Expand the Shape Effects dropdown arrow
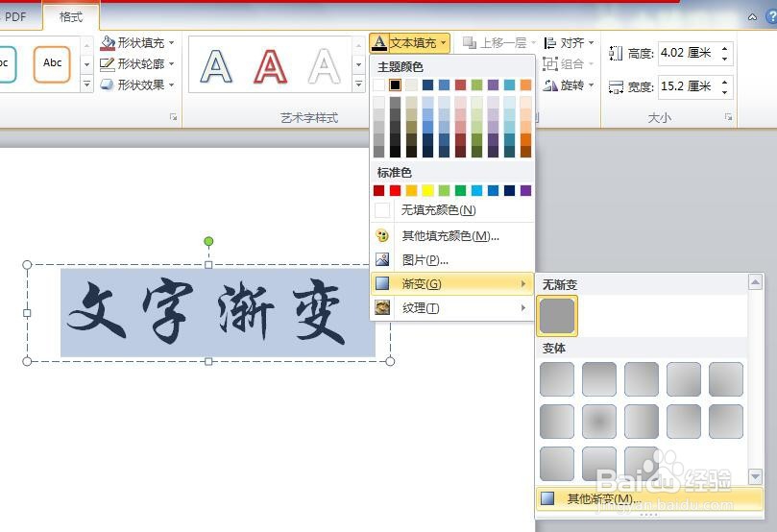 (172, 85)
